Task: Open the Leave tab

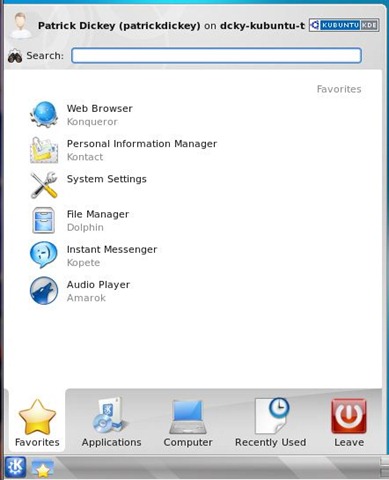Action: (x=349, y=423)
